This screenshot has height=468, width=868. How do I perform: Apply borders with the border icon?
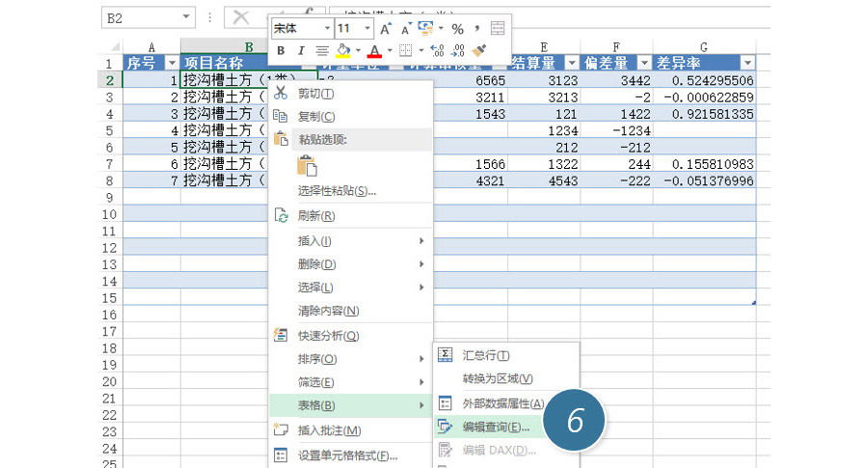pos(406,51)
